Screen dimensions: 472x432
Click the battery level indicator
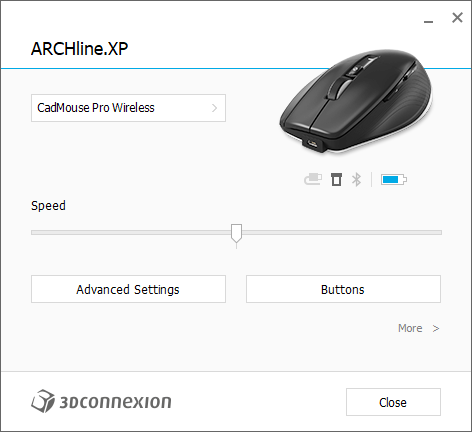[x=394, y=180]
